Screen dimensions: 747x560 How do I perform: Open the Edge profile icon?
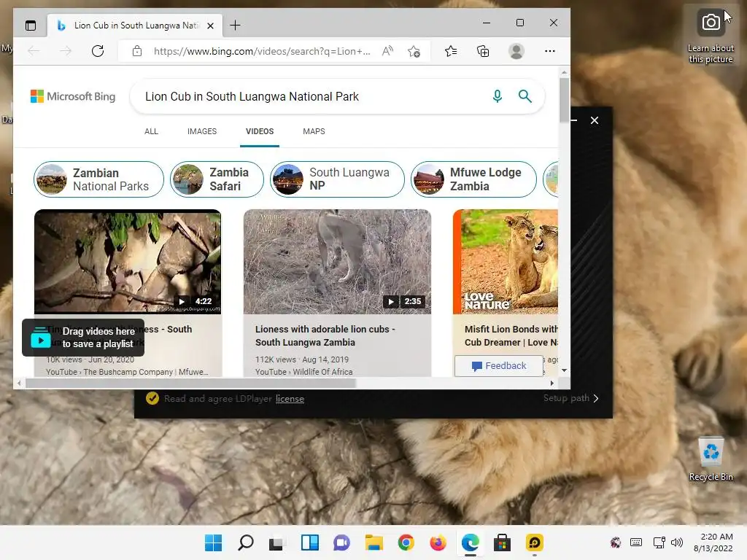pyautogui.click(x=516, y=51)
